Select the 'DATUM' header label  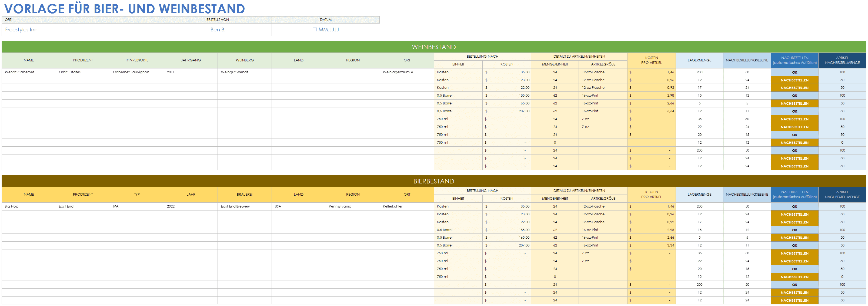click(x=325, y=19)
